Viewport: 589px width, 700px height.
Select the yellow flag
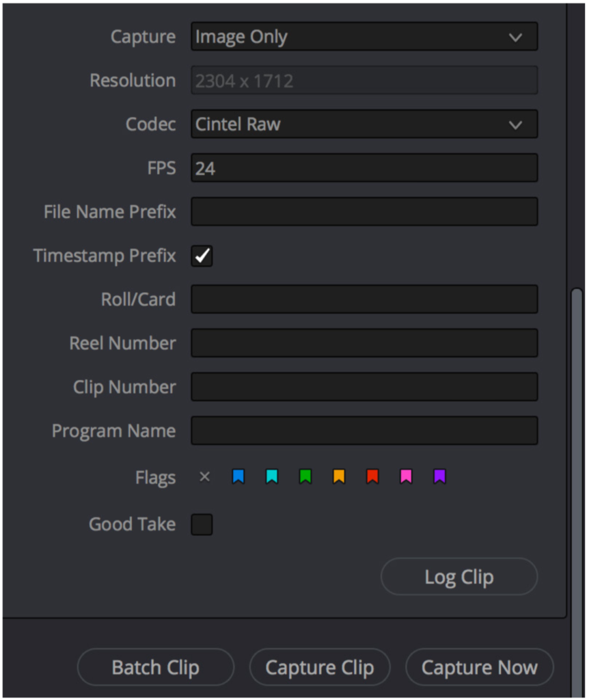coord(339,476)
